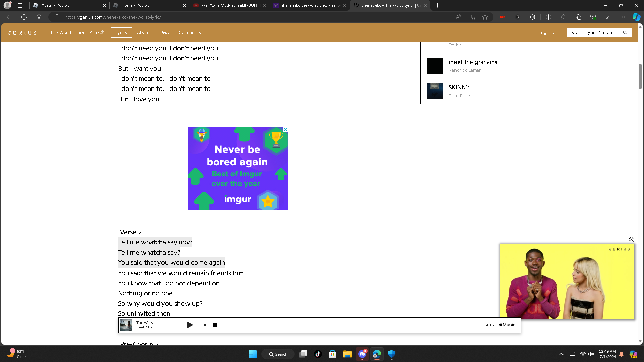Open the volume control in system tray
The width and height of the screenshot is (644, 362).
coord(591,354)
